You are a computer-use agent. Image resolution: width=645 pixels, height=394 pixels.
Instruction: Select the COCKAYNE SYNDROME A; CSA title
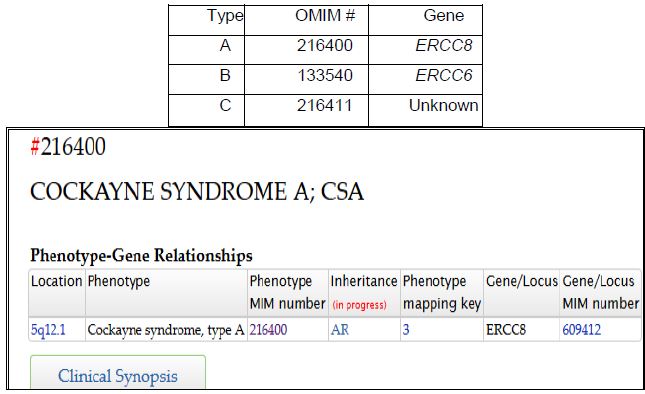[197, 192]
